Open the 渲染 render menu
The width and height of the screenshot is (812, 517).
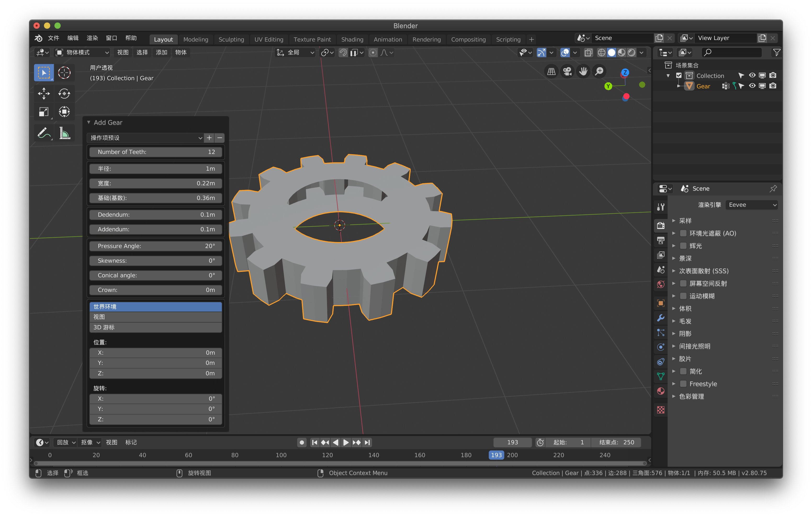[92, 38]
